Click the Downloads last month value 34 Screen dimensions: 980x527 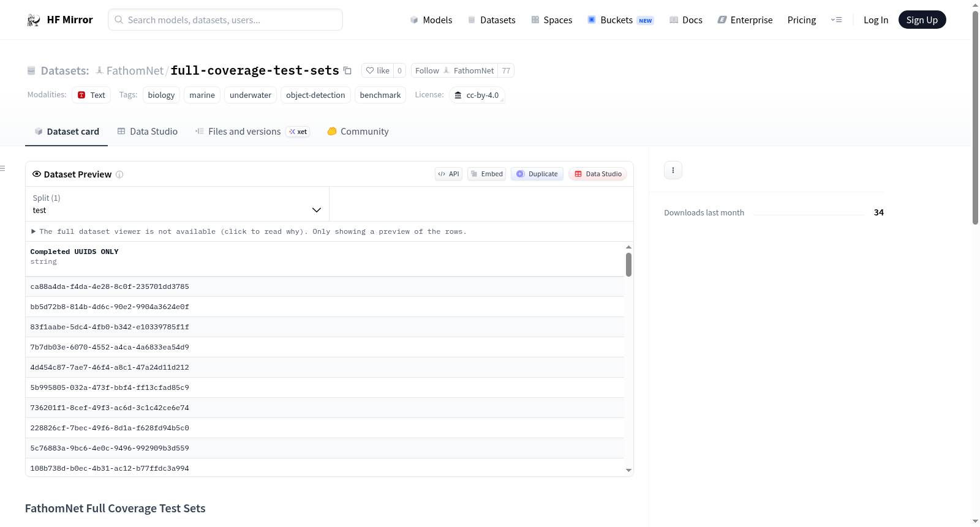(x=878, y=212)
